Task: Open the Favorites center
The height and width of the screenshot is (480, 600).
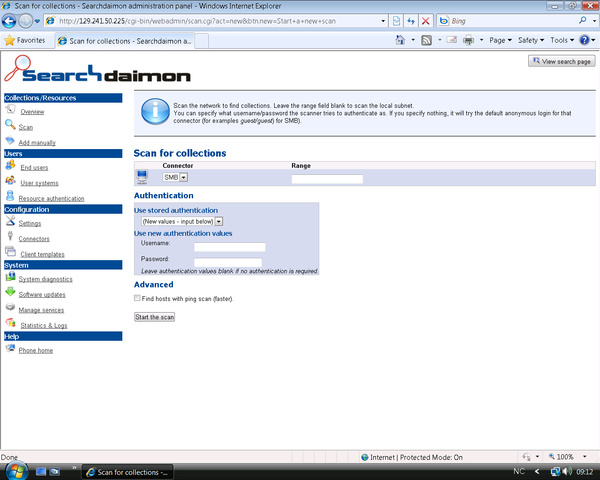Action: point(24,40)
